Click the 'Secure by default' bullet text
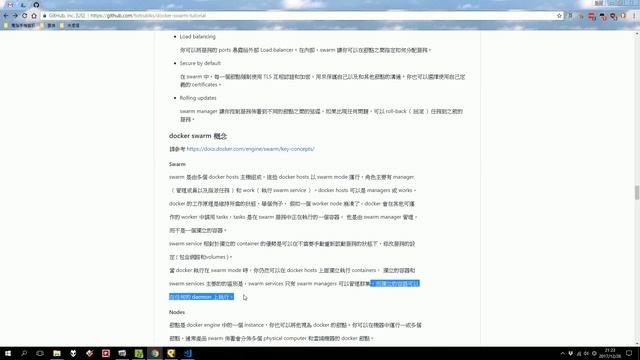The height and width of the screenshot is (360, 640). click(x=200, y=63)
